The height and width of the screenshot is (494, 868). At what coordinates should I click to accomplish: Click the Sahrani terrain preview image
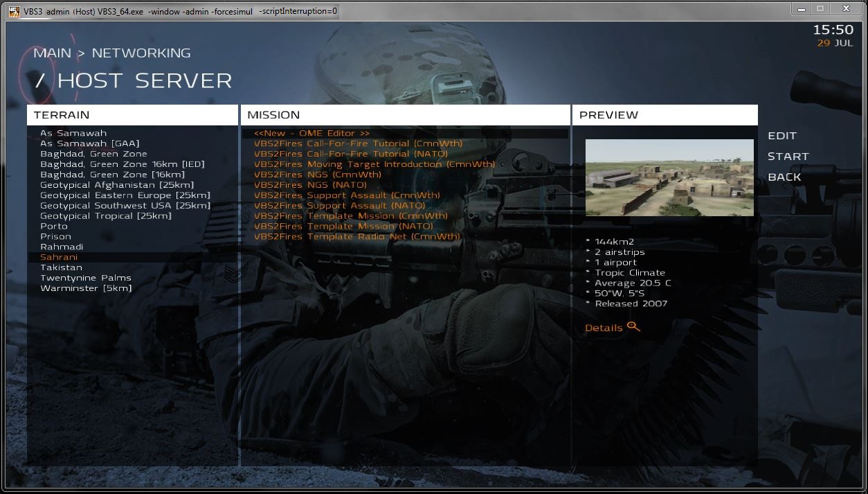coord(669,177)
